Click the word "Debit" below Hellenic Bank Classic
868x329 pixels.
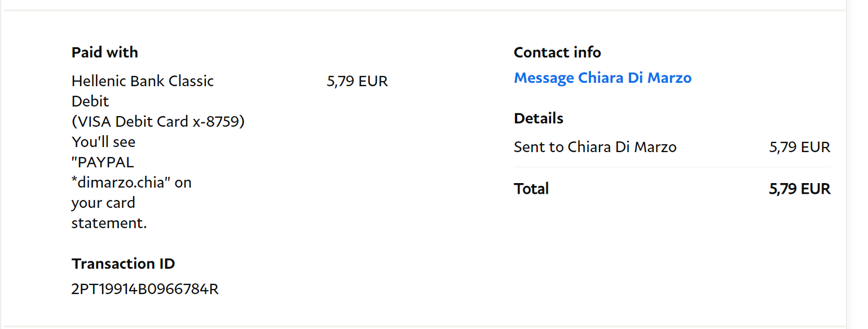pos(90,101)
